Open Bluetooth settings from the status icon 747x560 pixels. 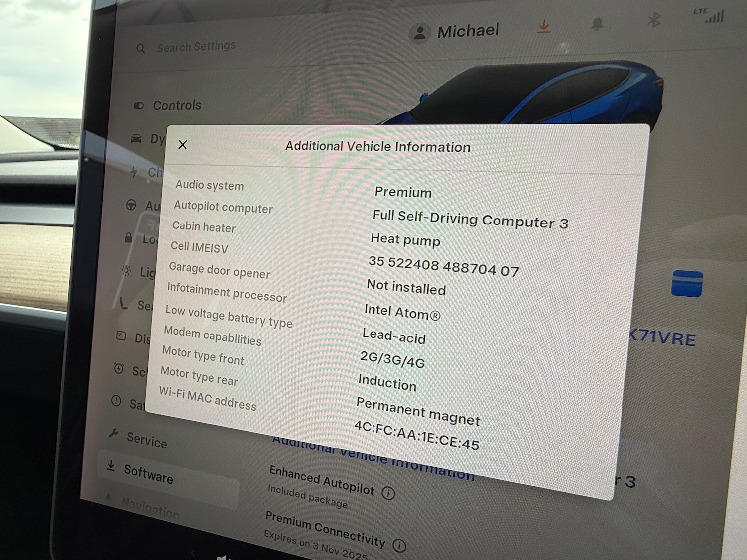655,20
